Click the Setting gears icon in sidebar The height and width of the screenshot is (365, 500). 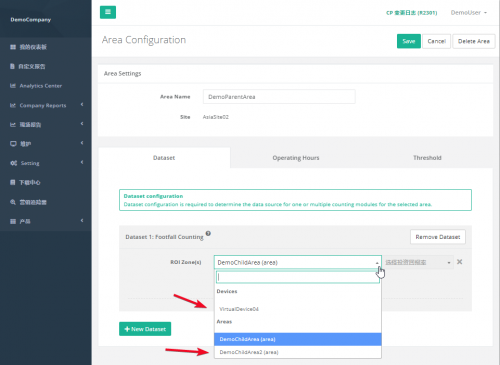[13, 163]
